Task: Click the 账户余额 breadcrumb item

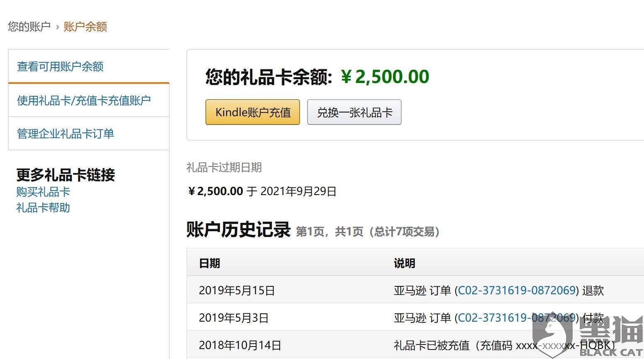Action: (85, 27)
